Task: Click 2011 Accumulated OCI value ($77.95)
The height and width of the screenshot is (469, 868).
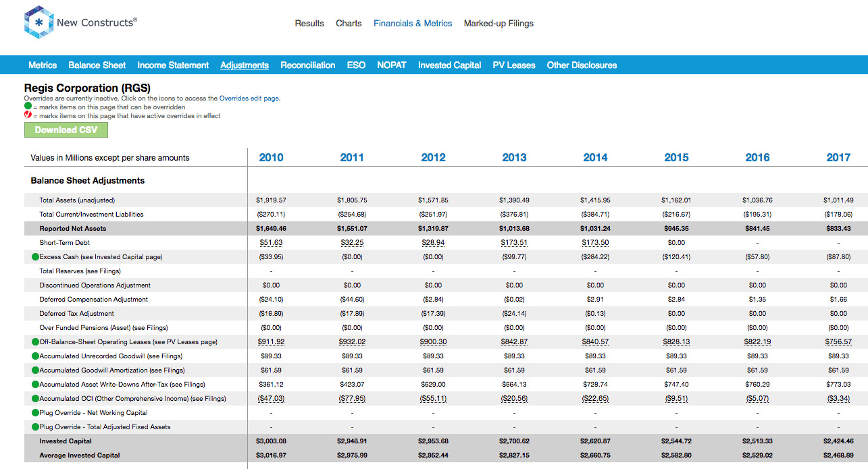Action: pyautogui.click(x=352, y=399)
